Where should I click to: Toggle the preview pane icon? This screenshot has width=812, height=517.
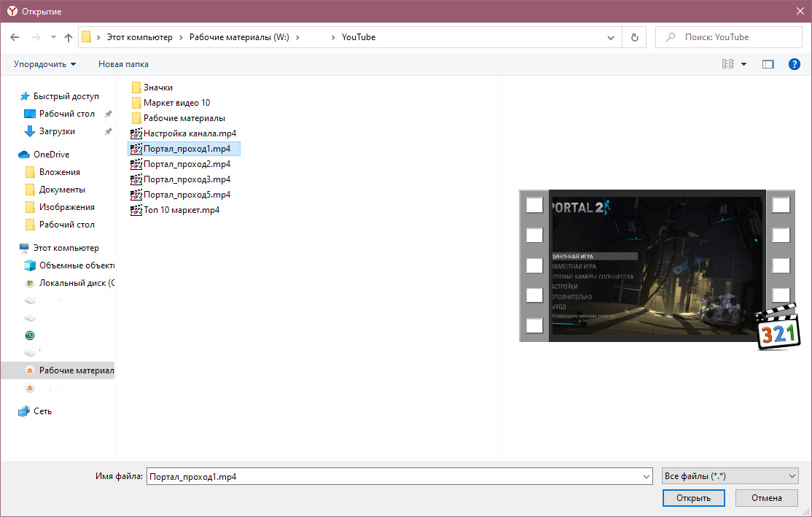pyautogui.click(x=768, y=64)
